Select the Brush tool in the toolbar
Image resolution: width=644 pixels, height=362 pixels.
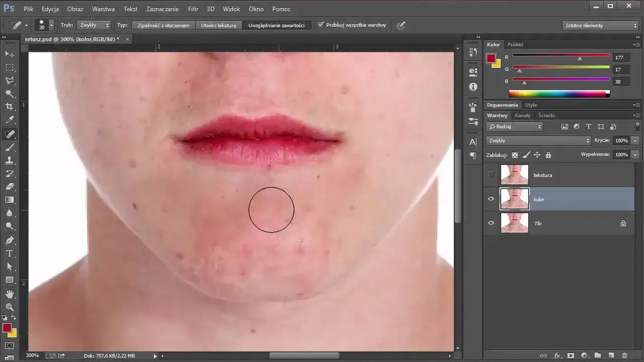coord(10,147)
